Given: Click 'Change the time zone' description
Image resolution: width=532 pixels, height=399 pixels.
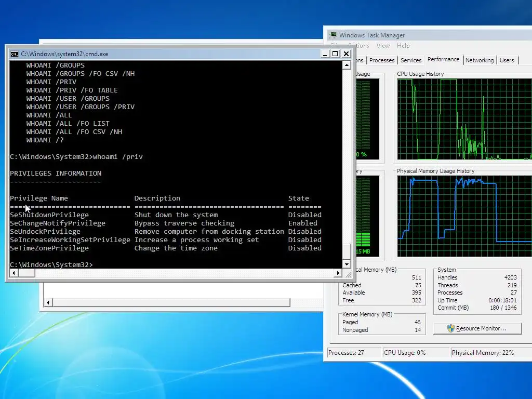Looking at the screenshot, I should (176, 248).
